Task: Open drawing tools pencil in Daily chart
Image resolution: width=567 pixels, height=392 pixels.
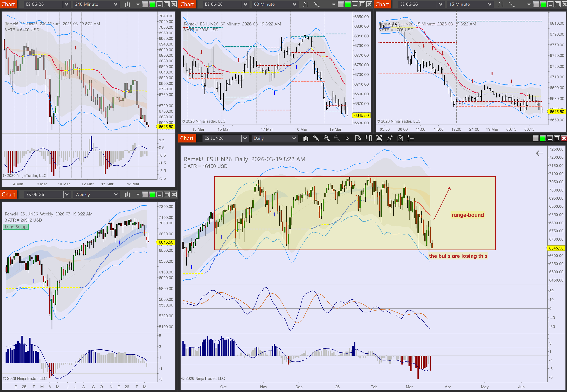Action: coord(316,139)
